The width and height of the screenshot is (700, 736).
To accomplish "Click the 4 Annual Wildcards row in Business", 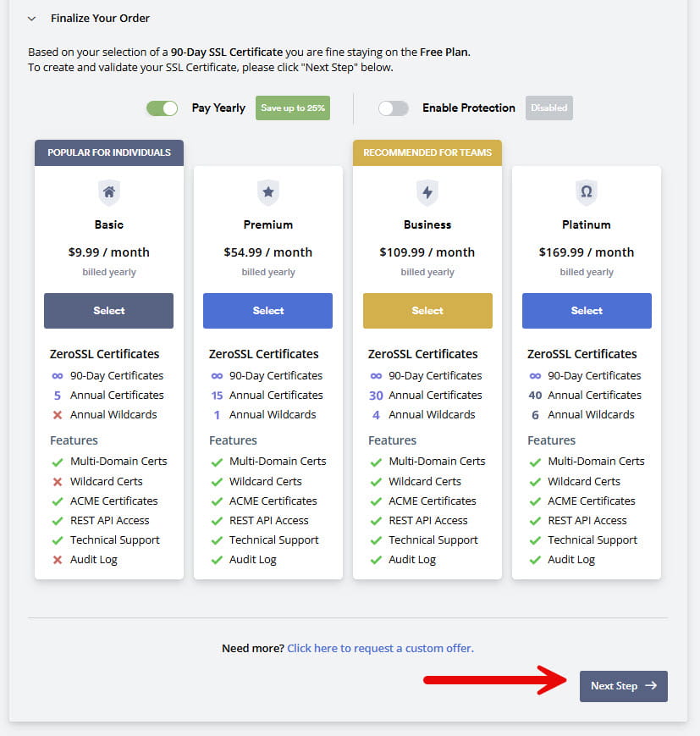I will click(424, 415).
